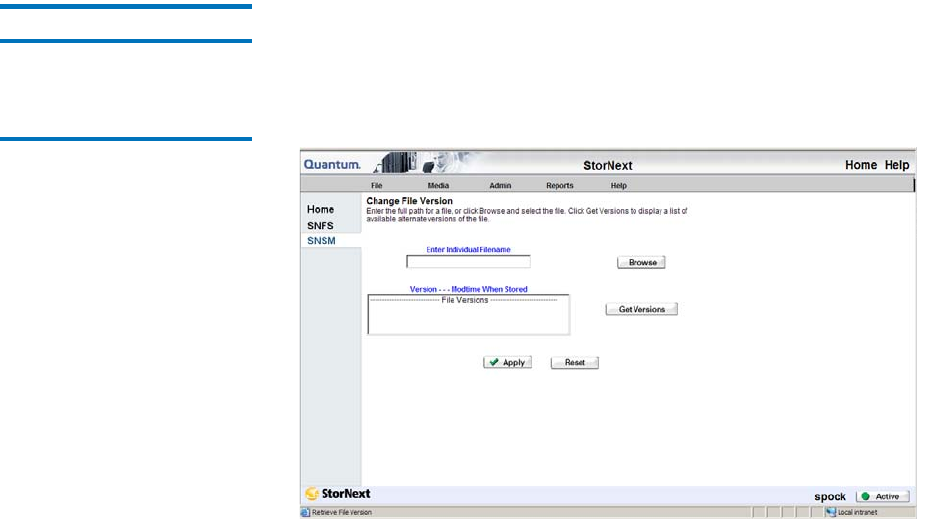Click the Get Versions button

click(x=642, y=309)
